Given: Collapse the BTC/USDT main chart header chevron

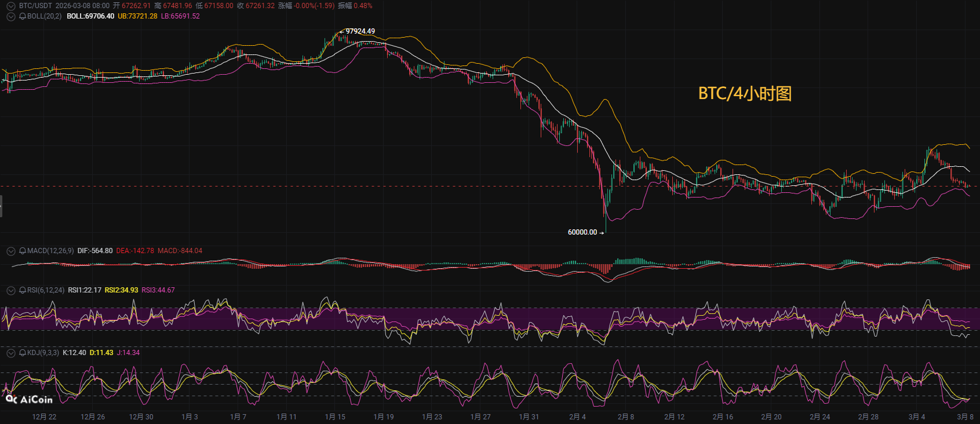Looking at the screenshot, I should click(10, 6).
